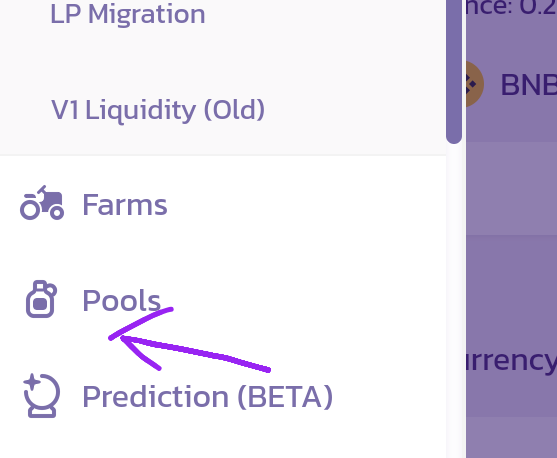Image resolution: width=557 pixels, height=458 pixels.
Task: Click the partially visible currency label
Action: (x=511, y=361)
